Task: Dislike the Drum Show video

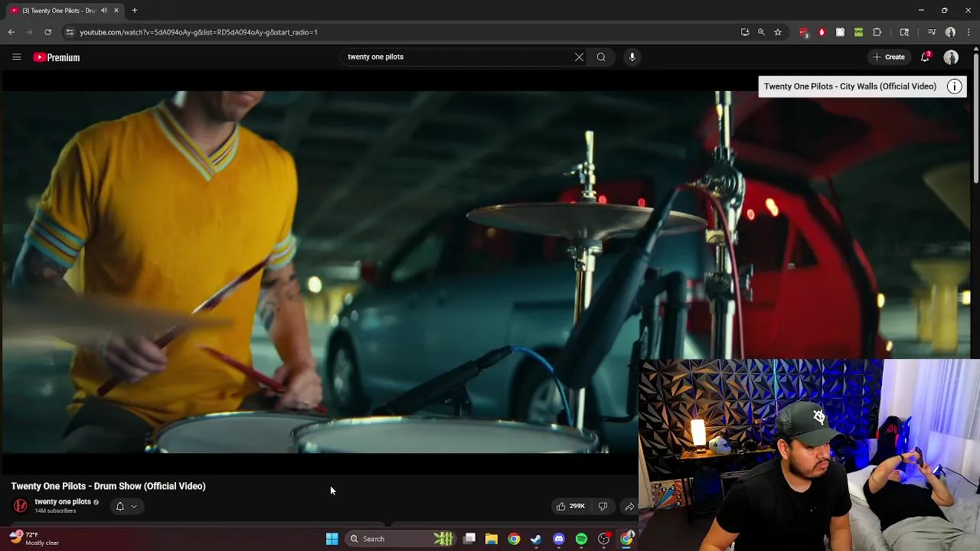Action: tap(603, 507)
